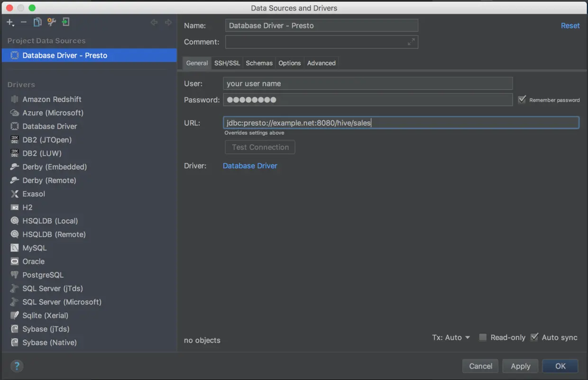This screenshot has width=588, height=380.
Task: Click the DB2 (LUW) driver icon
Action: tap(15, 153)
